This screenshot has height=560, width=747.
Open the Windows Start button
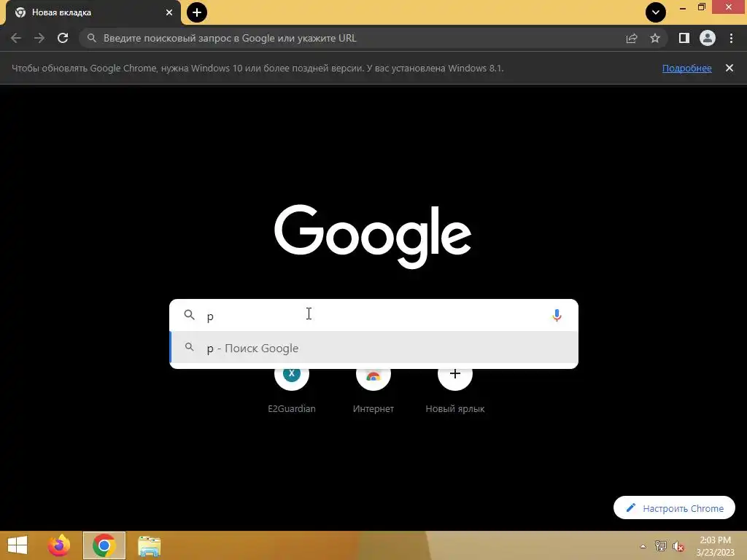[18, 545]
